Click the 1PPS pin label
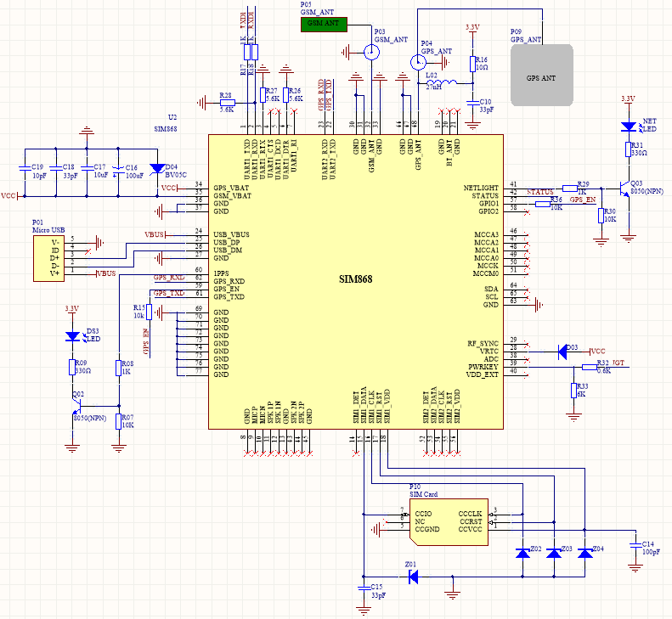Viewport: 672px width, 619px height. pyautogui.click(x=221, y=273)
